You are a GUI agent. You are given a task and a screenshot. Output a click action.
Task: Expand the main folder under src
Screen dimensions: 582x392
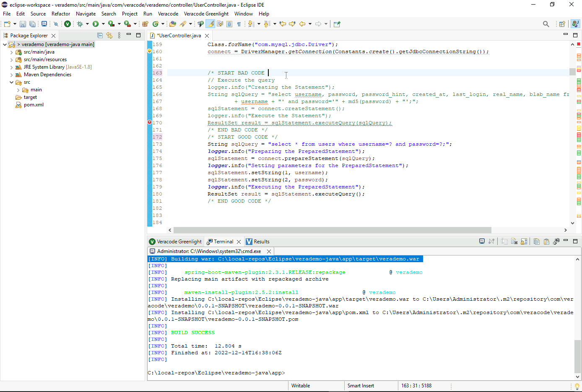click(18, 90)
